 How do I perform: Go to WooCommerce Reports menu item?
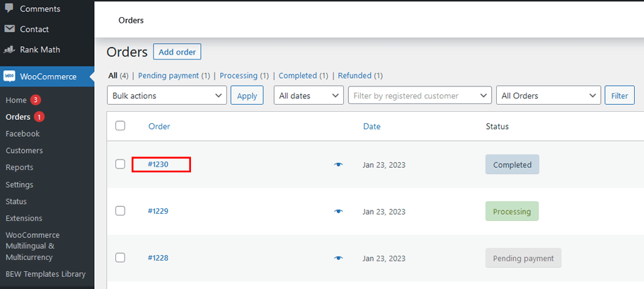(x=20, y=167)
